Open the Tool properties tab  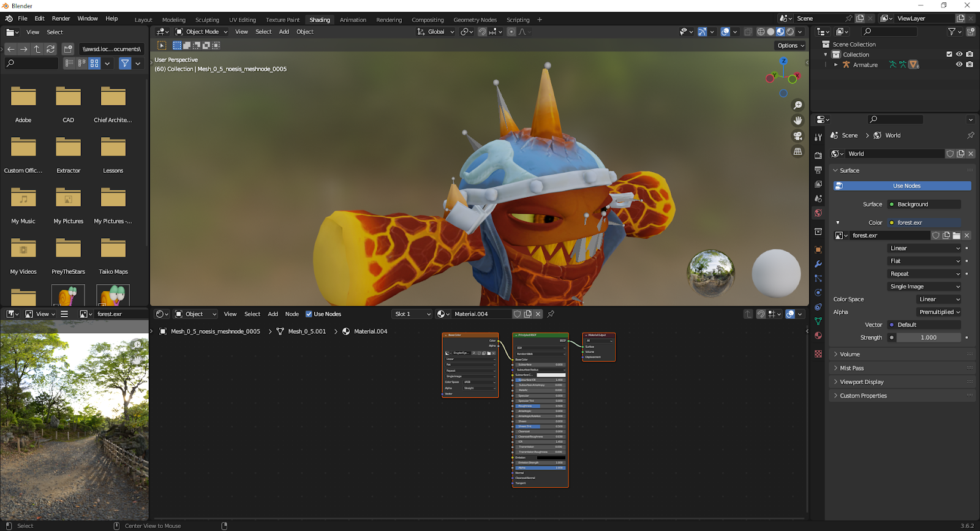tap(818, 137)
